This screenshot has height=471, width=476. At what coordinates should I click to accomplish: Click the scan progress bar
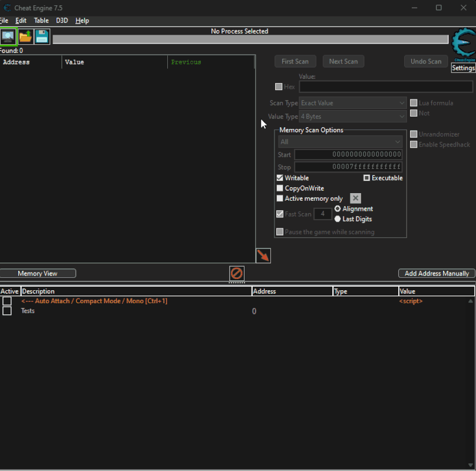point(250,39)
